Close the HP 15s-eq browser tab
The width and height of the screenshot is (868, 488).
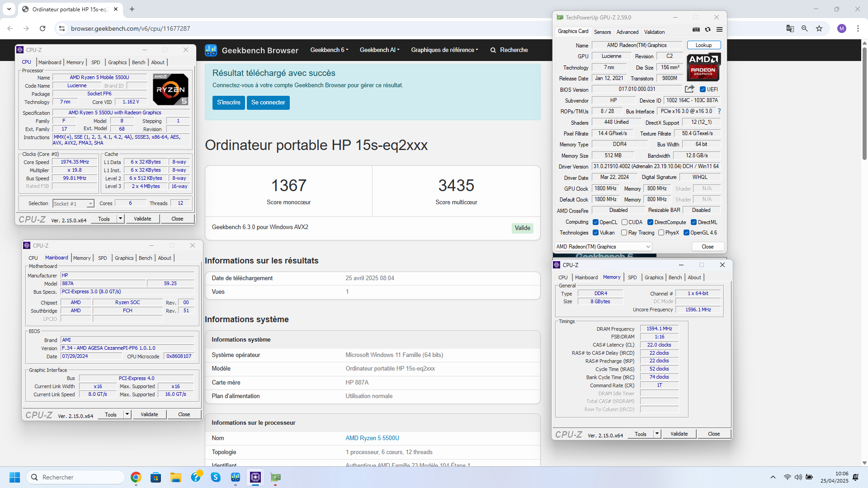[x=116, y=9]
